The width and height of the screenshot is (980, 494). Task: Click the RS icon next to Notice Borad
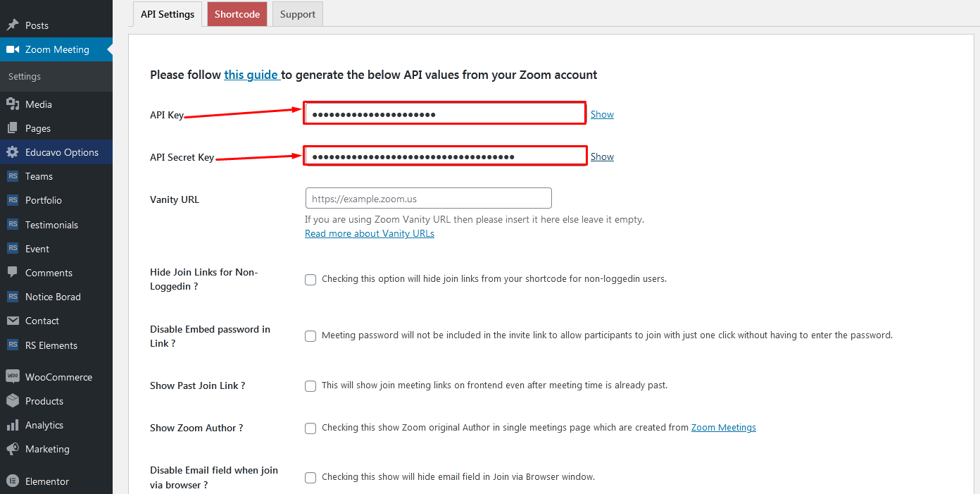click(13, 297)
